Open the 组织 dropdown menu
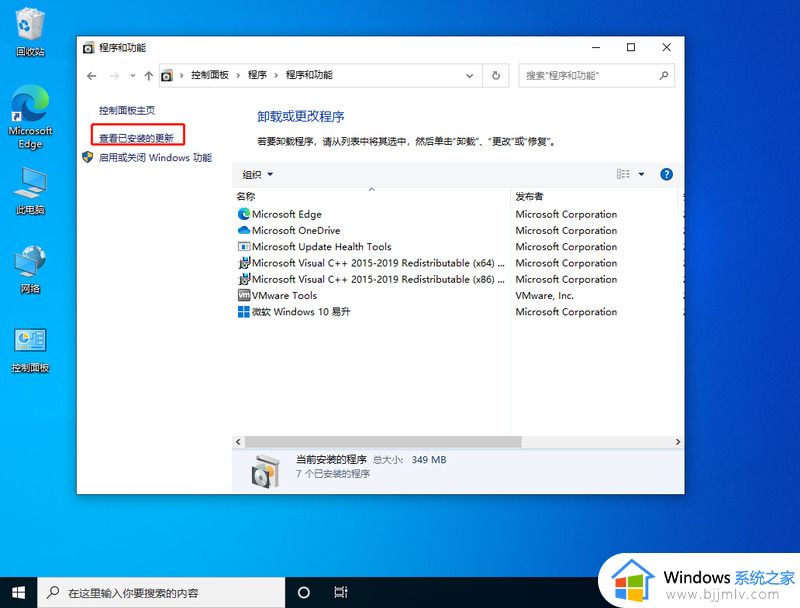Image resolution: width=800 pixels, height=608 pixels. (x=258, y=175)
